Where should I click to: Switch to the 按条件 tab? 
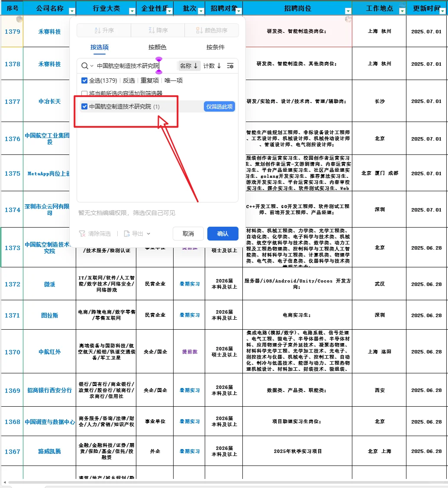click(x=215, y=47)
